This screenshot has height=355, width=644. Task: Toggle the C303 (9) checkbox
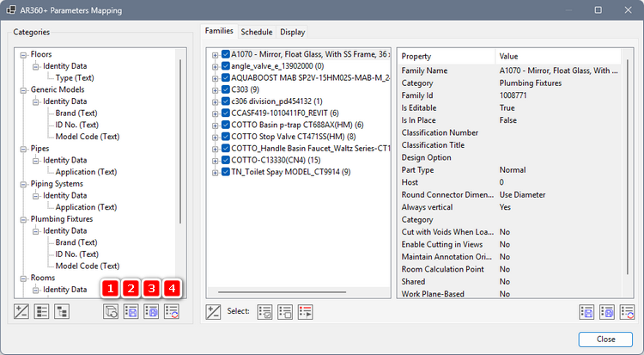coord(226,89)
